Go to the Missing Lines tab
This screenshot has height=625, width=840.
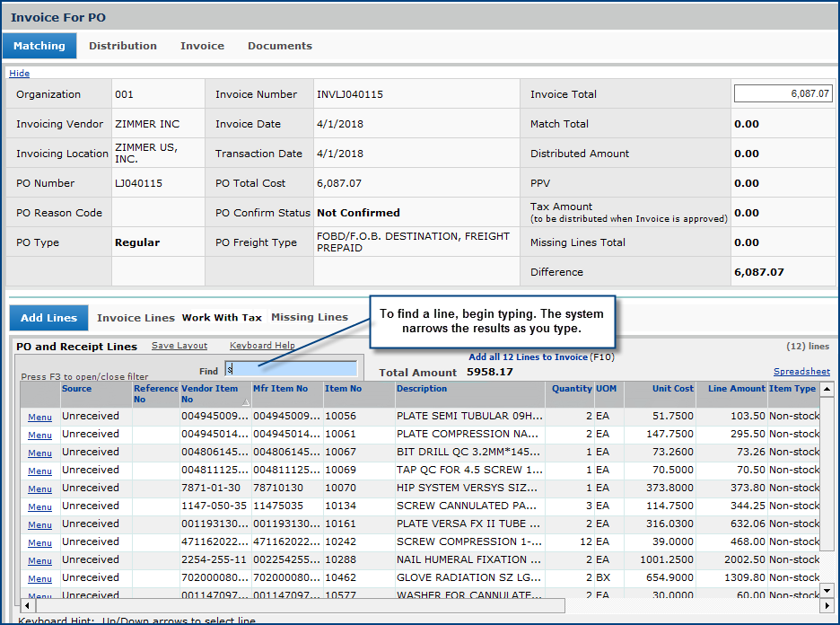click(x=310, y=317)
